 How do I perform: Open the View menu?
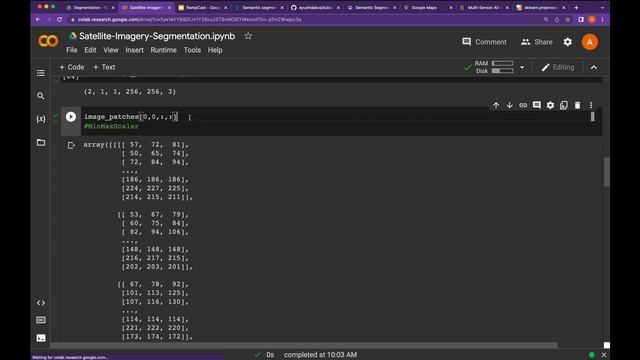pos(111,50)
